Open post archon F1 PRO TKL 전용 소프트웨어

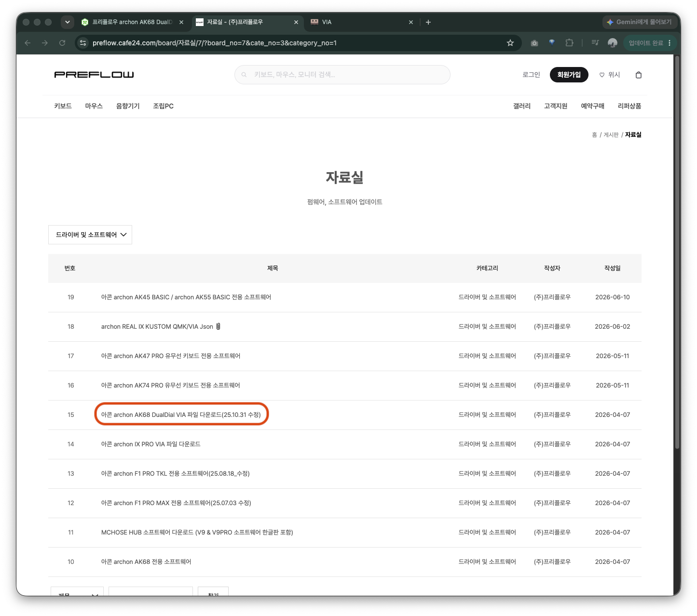click(x=175, y=474)
